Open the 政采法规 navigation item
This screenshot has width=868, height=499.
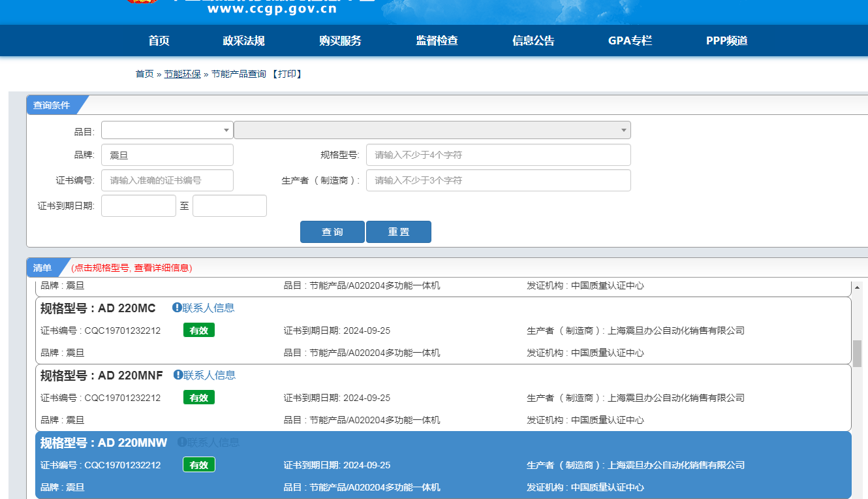tap(243, 40)
